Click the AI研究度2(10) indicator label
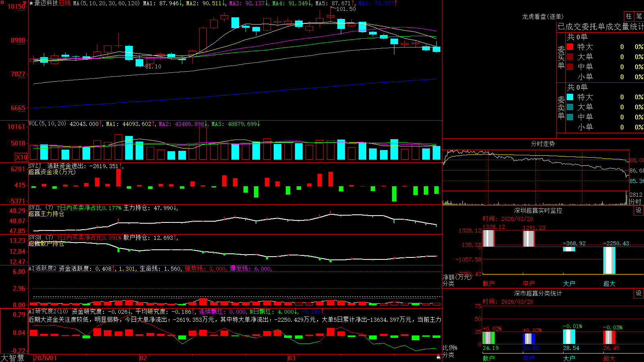 tap(48, 311)
